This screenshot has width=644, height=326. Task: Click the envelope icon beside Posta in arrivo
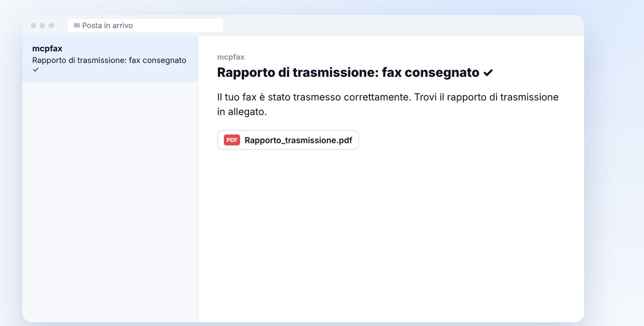77,25
